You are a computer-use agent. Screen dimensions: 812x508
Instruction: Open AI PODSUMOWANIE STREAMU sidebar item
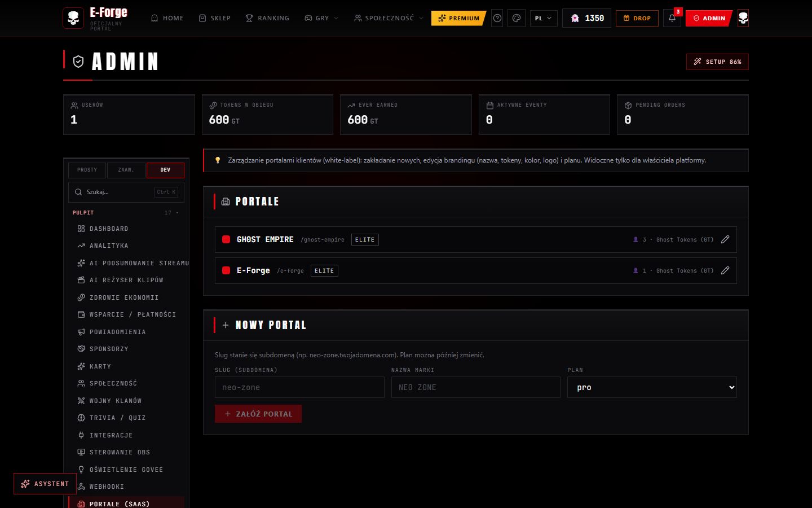[x=129, y=263]
